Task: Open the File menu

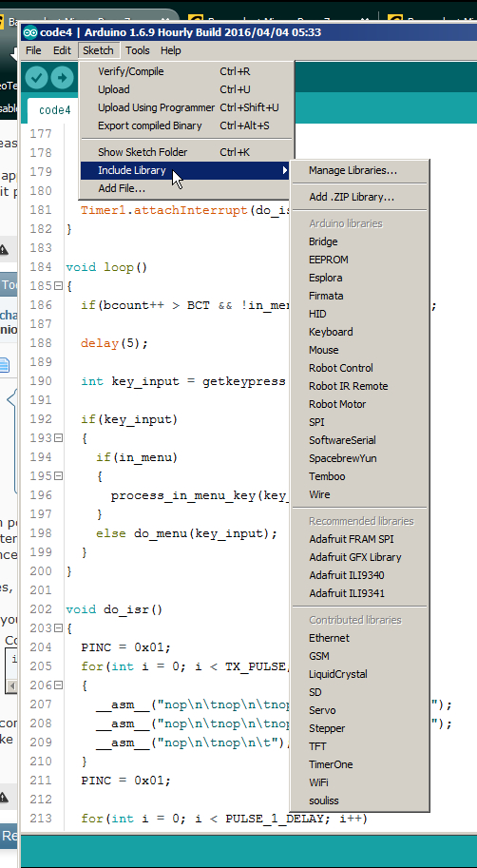Action: pyautogui.click(x=33, y=50)
